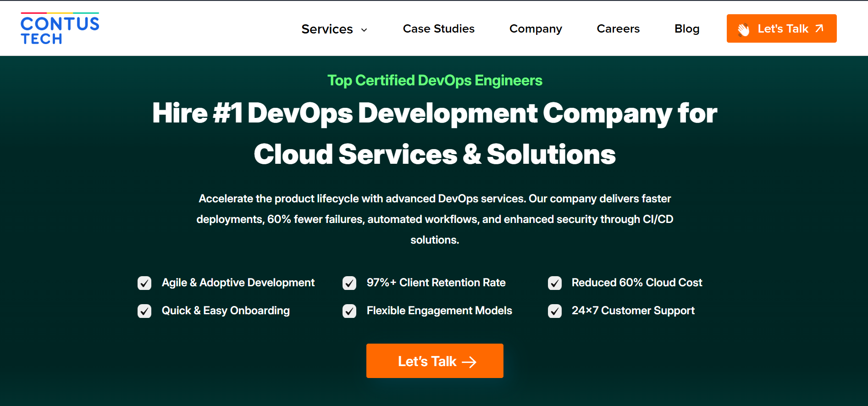The image size is (868, 406).
Task: Visit the Blog link
Action: click(x=687, y=29)
